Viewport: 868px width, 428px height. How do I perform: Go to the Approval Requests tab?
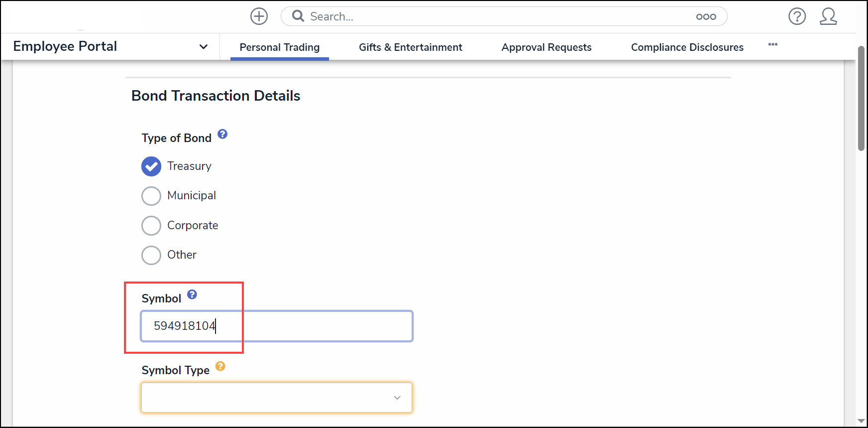tap(546, 47)
